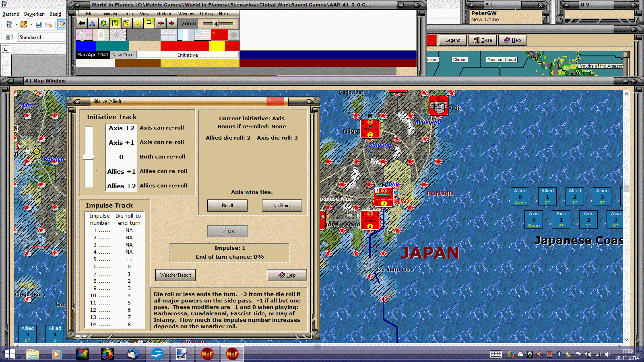
Task: Open the Command menu
Action: pos(109,14)
